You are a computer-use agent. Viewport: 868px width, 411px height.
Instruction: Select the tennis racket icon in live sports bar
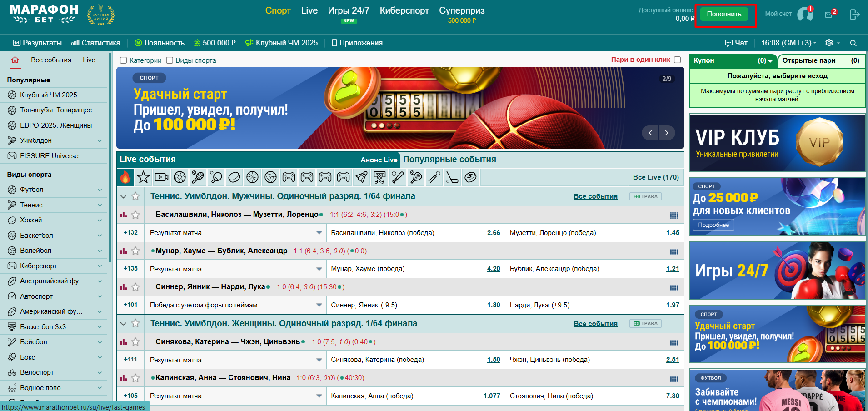pos(198,177)
